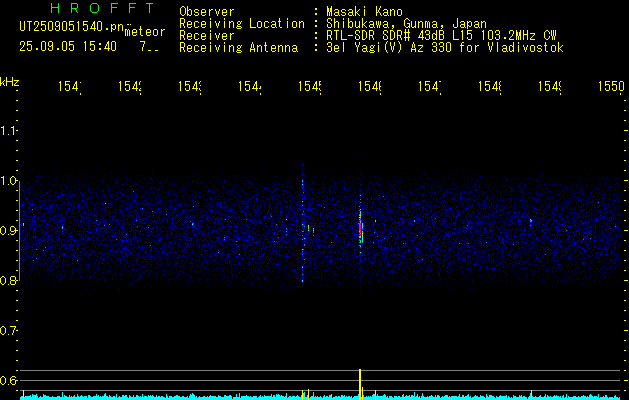The width and height of the screenshot is (629, 400).
Task: Click the 0.9 frequency axis label
Action: [x=8, y=231]
